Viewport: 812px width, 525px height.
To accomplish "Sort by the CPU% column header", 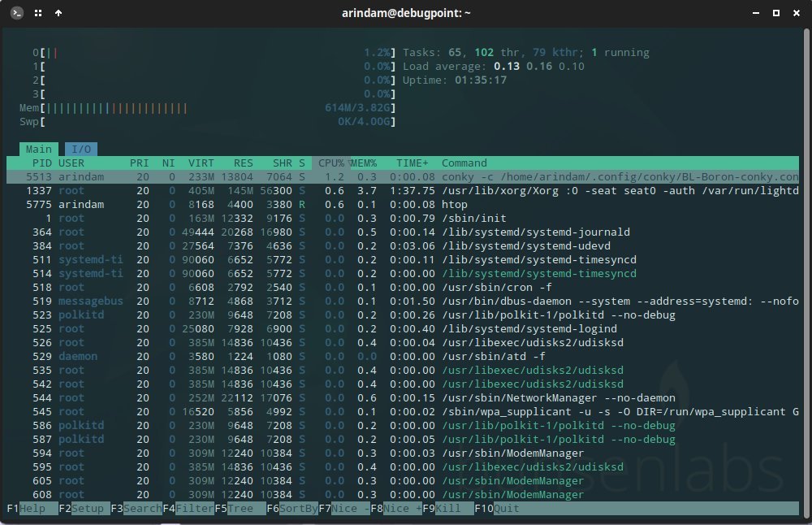I will pos(331,163).
